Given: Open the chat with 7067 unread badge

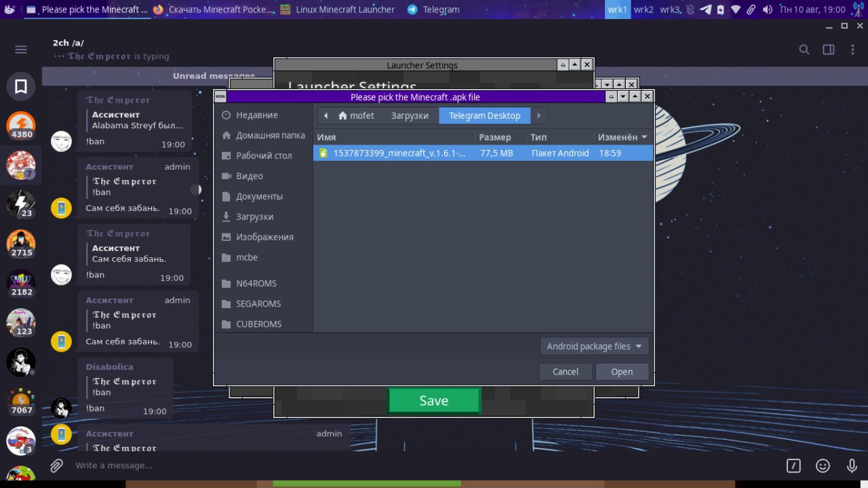Looking at the screenshot, I should pyautogui.click(x=21, y=402).
